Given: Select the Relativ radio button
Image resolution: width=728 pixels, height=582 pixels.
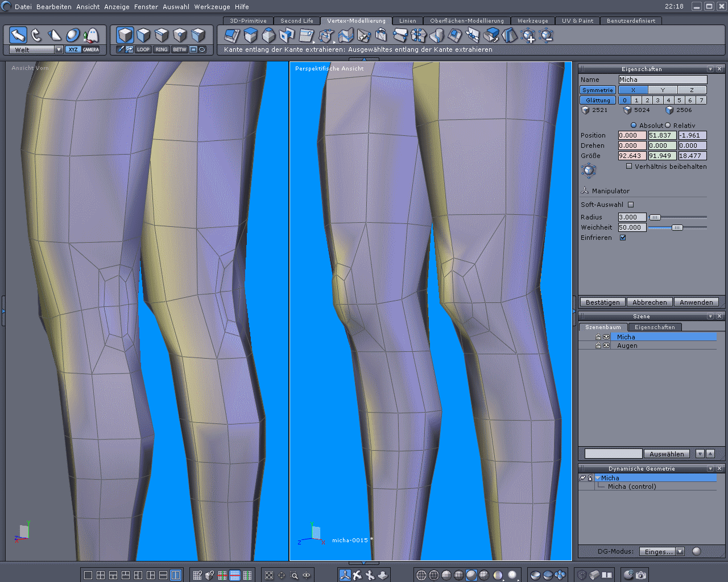Looking at the screenshot, I should point(668,125).
